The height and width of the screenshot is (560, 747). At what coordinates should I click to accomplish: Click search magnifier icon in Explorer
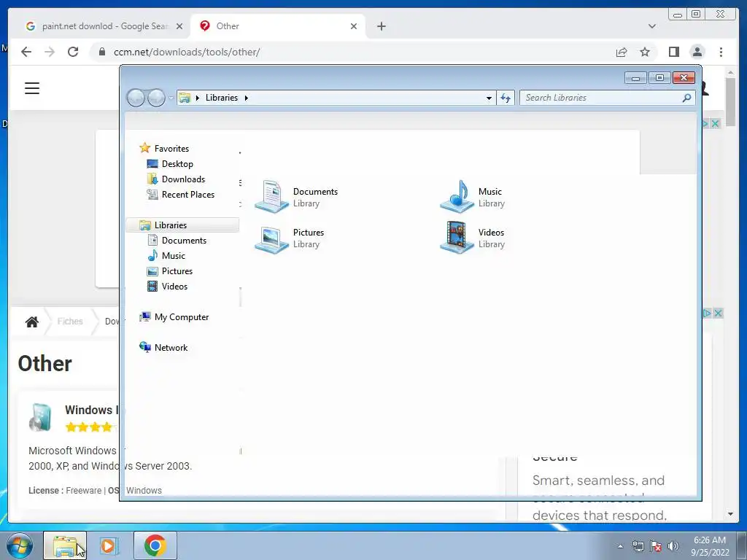[x=686, y=98]
